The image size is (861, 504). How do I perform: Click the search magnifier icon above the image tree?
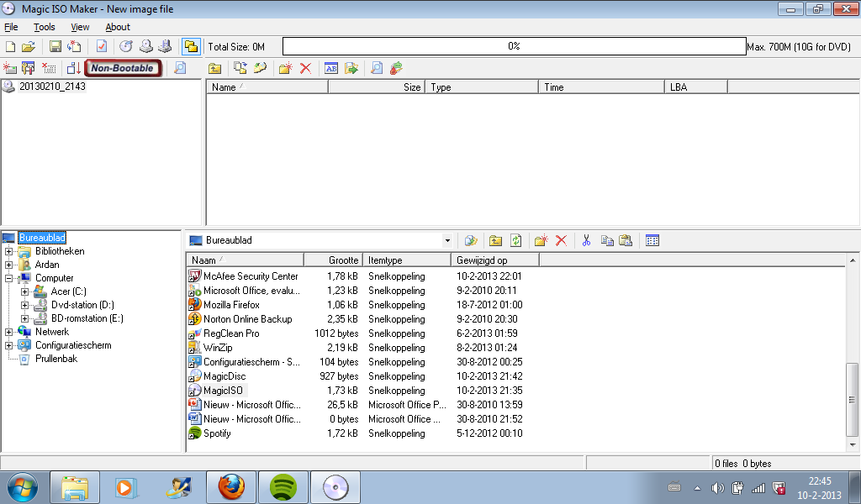tap(180, 68)
